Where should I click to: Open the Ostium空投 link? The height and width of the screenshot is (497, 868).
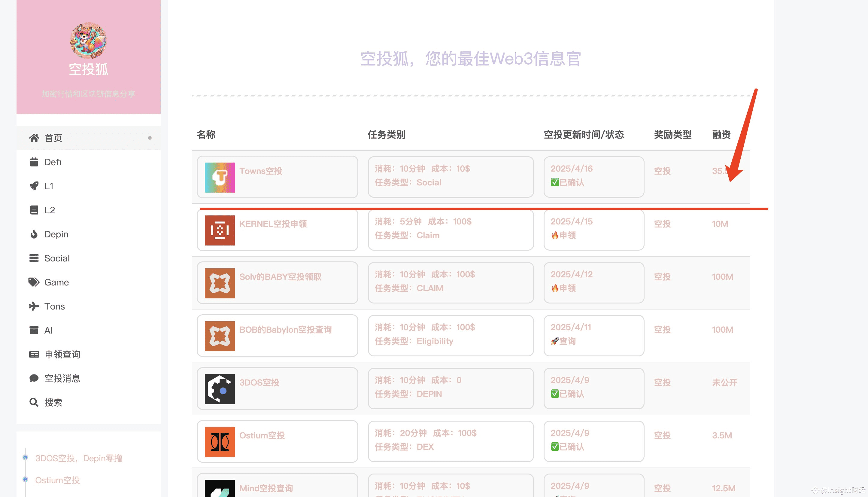(x=57, y=480)
